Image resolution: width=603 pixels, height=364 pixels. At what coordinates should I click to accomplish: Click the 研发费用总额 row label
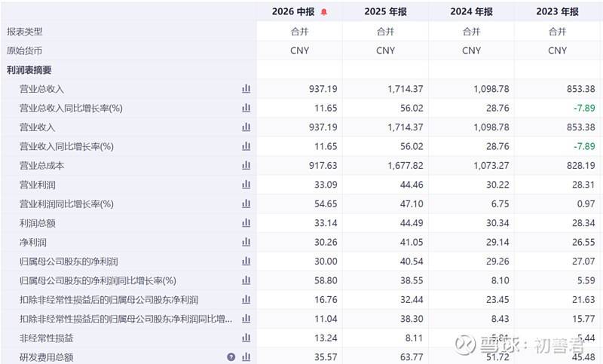46,357
